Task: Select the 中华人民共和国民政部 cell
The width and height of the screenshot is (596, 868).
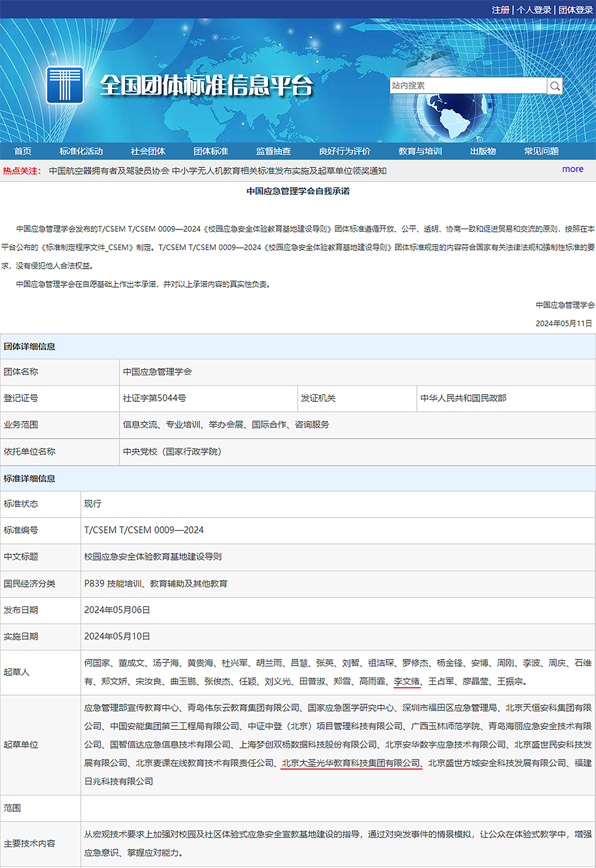Action: tap(506, 398)
